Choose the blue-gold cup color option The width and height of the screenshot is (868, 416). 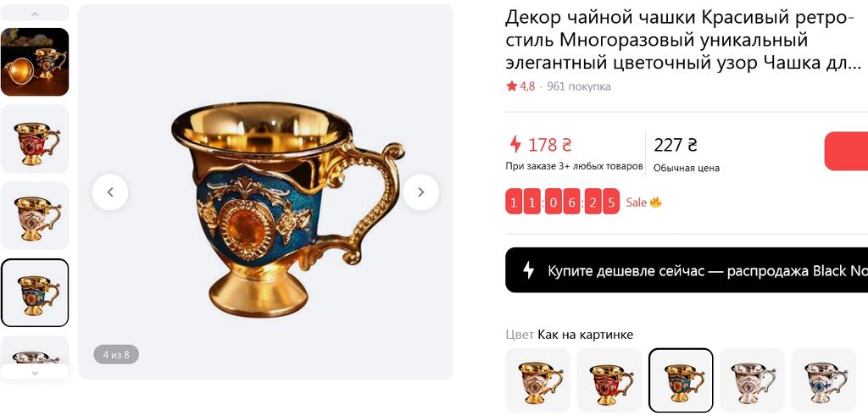[x=681, y=380]
